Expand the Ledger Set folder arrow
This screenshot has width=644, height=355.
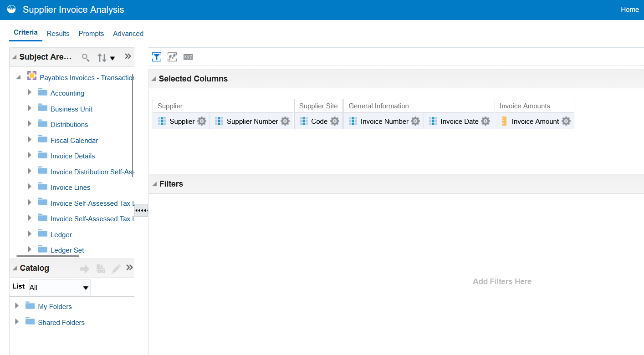pyautogui.click(x=30, y=249)
